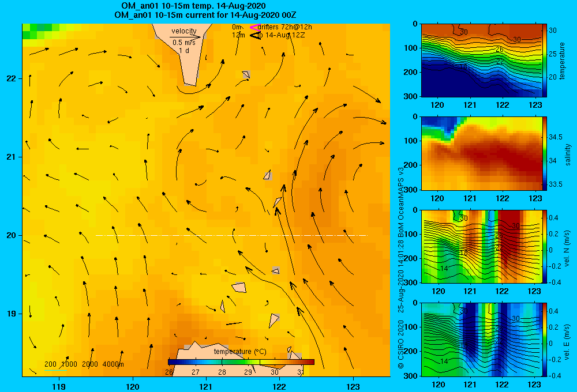Click the magenta surface drifter marker in legend

click(x=255, y=27)
